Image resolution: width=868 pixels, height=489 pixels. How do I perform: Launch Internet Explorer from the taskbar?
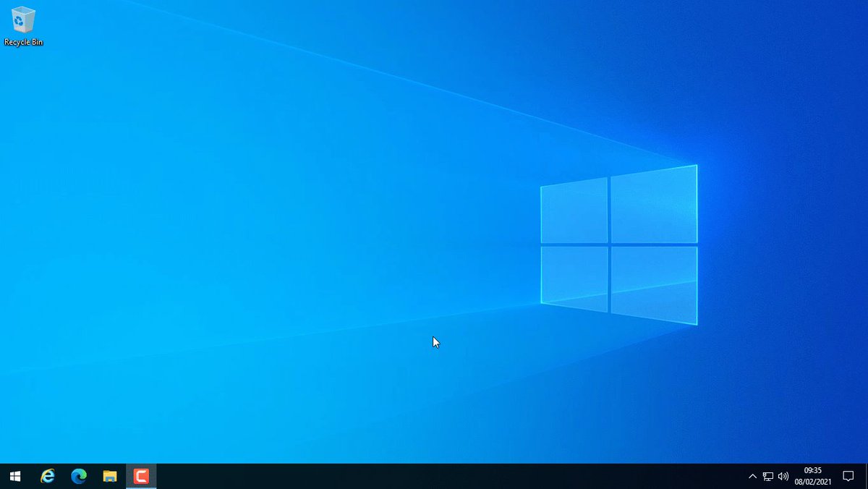(x=48, y=476)
